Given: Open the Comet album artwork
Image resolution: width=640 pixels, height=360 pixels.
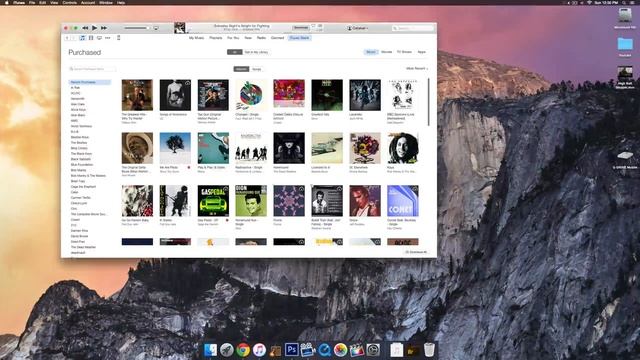Looking at the screenshot, I should pos(403,201).
